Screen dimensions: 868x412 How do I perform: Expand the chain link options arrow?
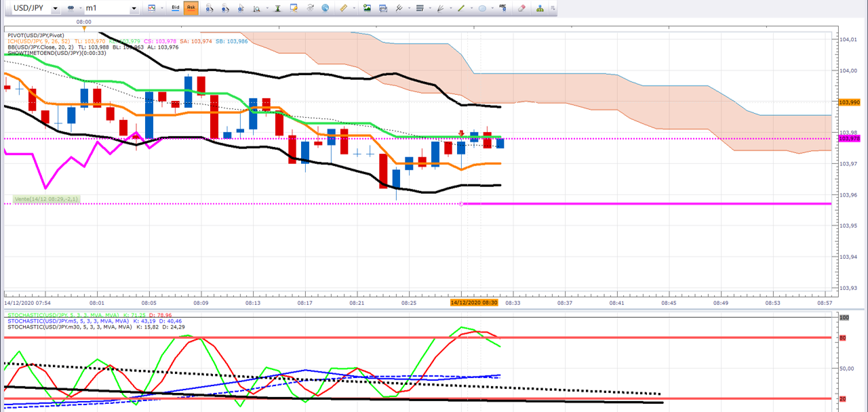pos(79,8)
